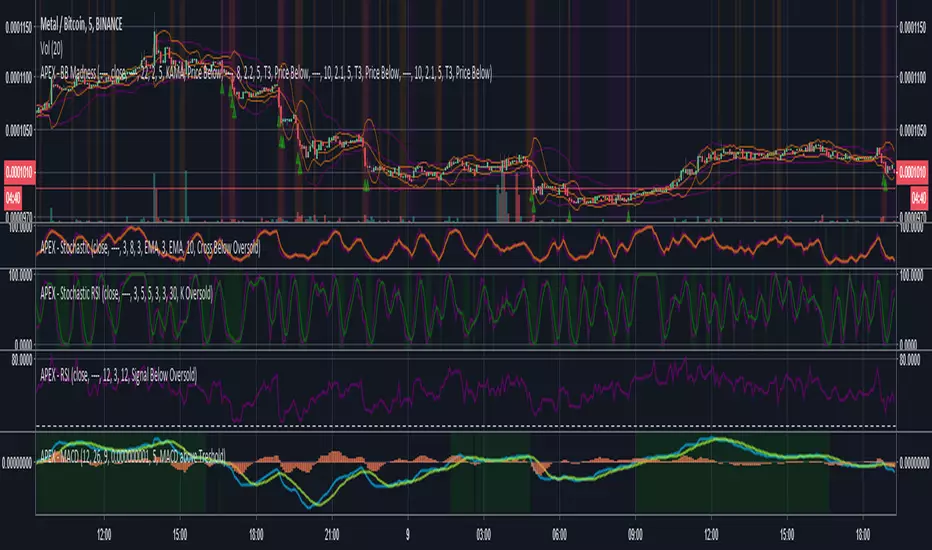932x550 pixels.
Task: Click the Metal / Bitcoin symbol title
Action: tap(81, 24)
